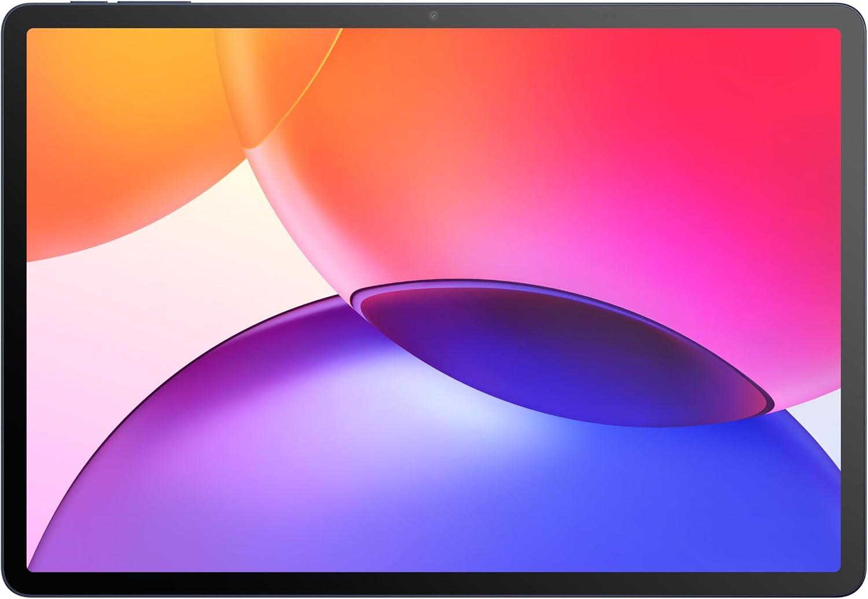The height and width of the screenshot is (599, 868).
Task: Tap the bottom bezel of the tablet
Action: [x=434, y=583]
